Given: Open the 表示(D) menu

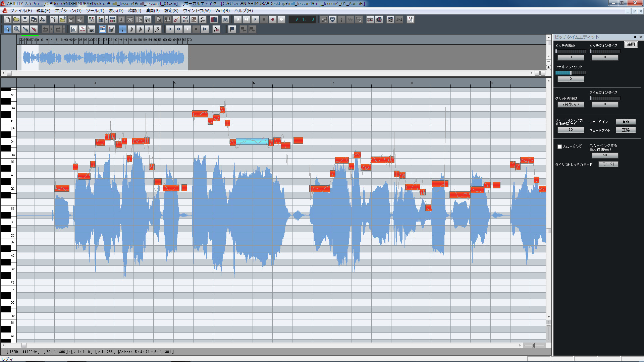Looking at the screenshot, I should [116, 11].
